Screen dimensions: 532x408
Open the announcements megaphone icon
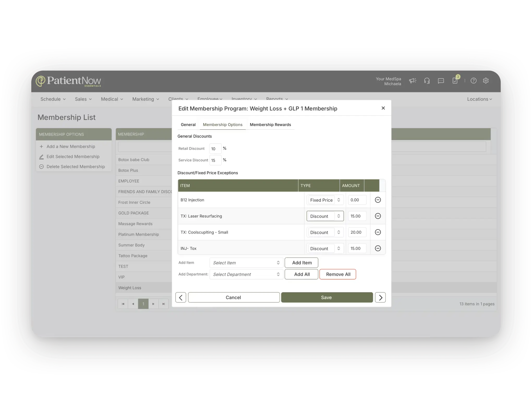tap(413, 81)
